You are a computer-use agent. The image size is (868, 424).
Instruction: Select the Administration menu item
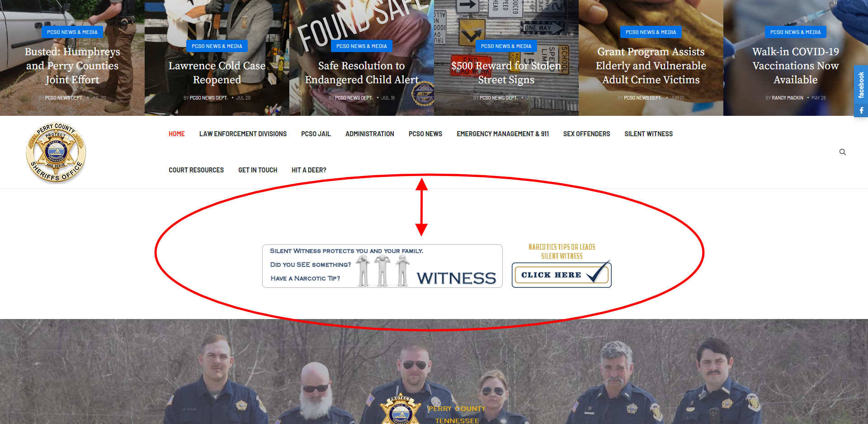370,134
